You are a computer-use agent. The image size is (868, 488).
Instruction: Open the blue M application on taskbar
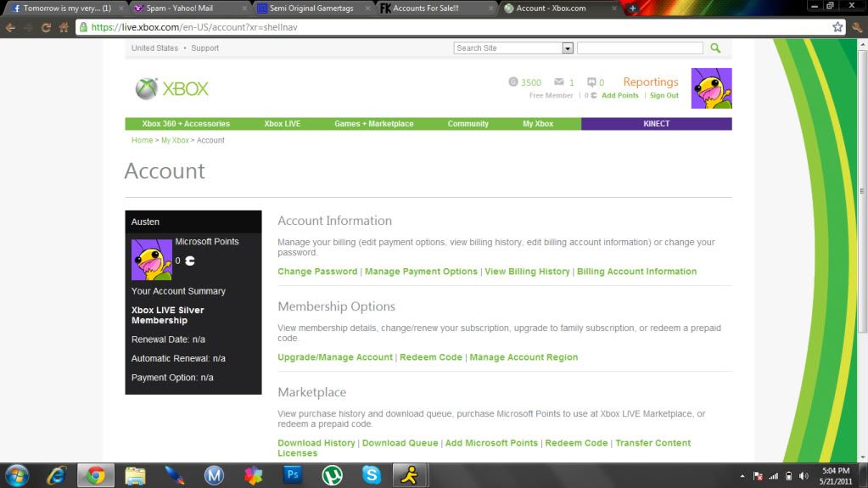click(214, 475)
